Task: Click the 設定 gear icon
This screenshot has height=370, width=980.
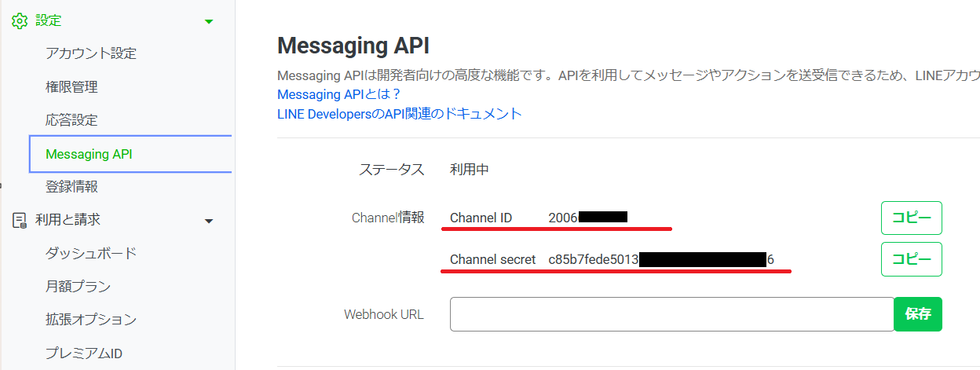Action: coord(20,21)
